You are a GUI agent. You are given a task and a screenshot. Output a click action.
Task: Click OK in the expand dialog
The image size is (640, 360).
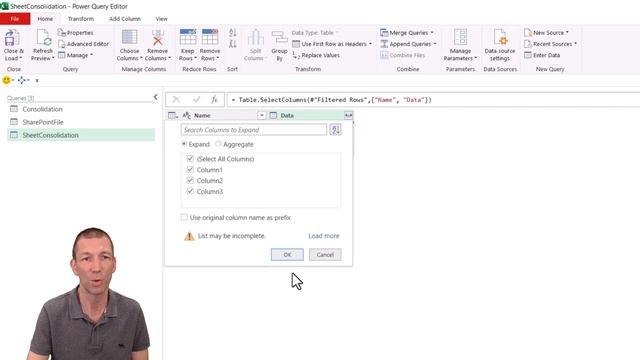click(287, 255)
